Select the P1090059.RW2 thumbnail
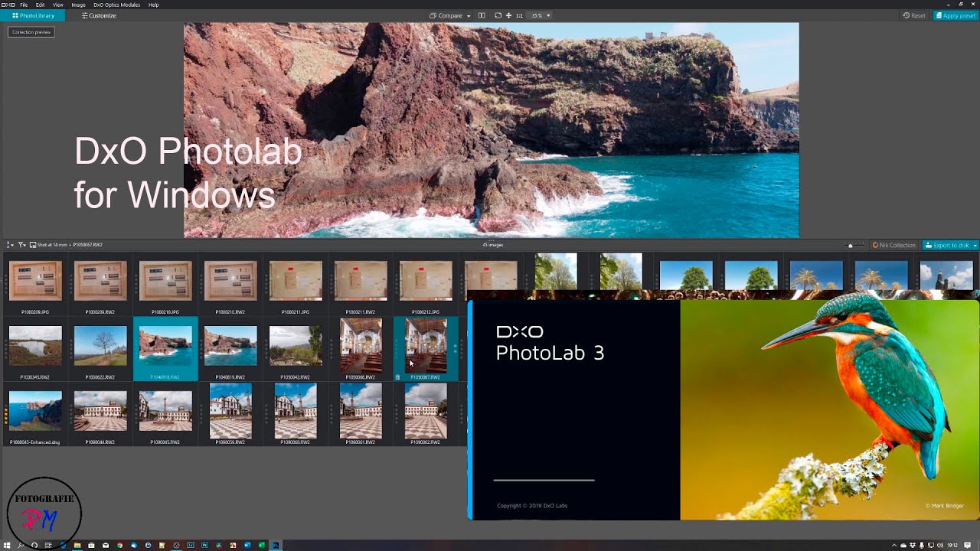 click(x=230, y=411)
